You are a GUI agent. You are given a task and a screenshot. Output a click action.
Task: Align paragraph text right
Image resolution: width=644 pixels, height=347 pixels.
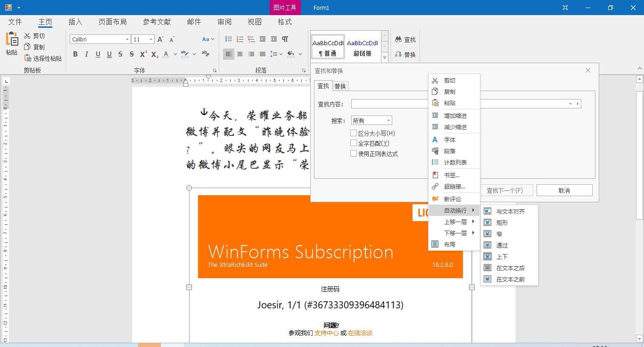coord(251,54)
